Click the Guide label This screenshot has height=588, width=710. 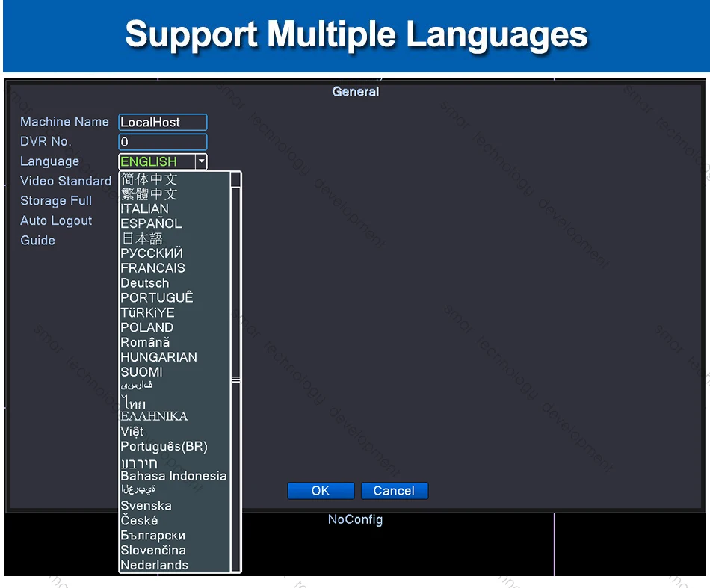[37, 240]
